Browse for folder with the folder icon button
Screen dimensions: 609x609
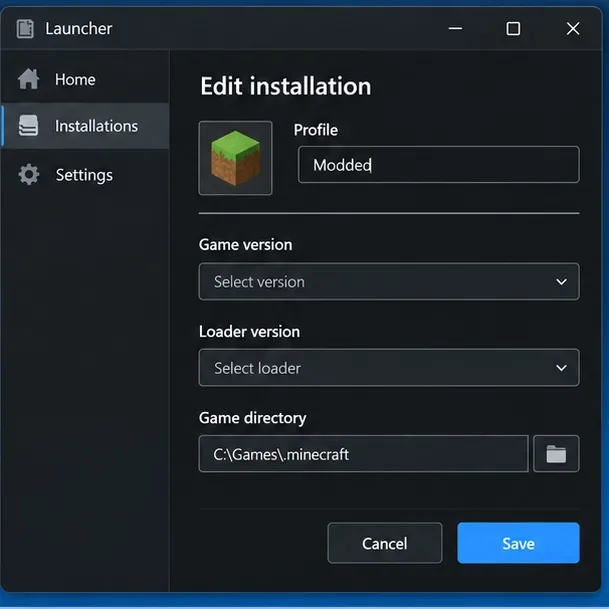point(556,454)
